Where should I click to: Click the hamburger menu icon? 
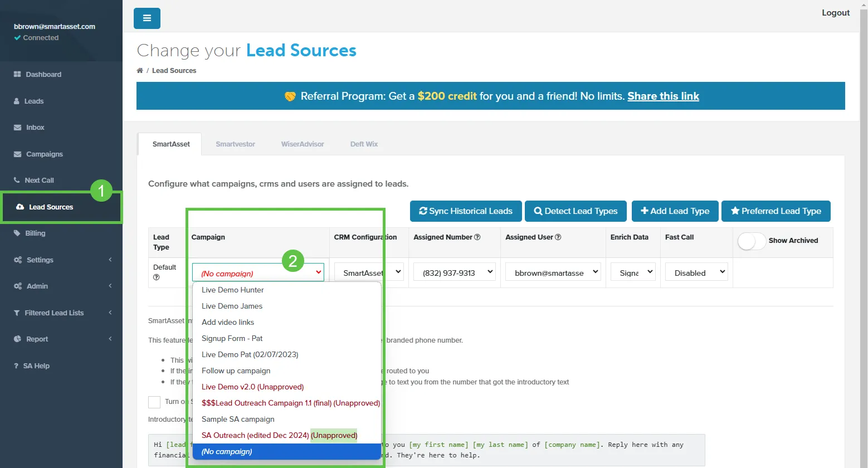(147, 18)
